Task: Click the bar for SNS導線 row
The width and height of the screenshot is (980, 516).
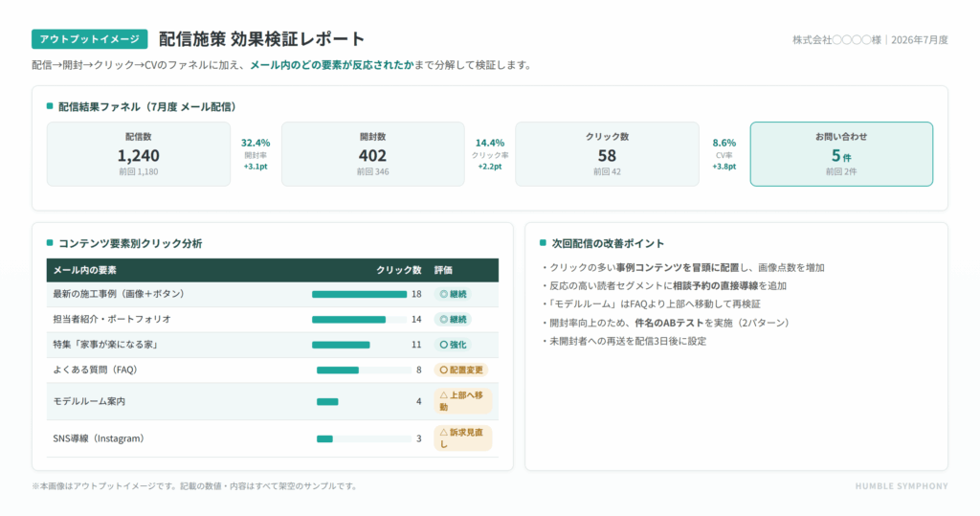Action: 324,439
